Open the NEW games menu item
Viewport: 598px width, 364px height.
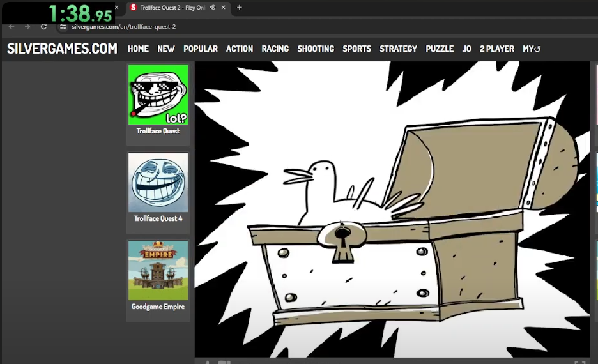[x=166, y=49]
